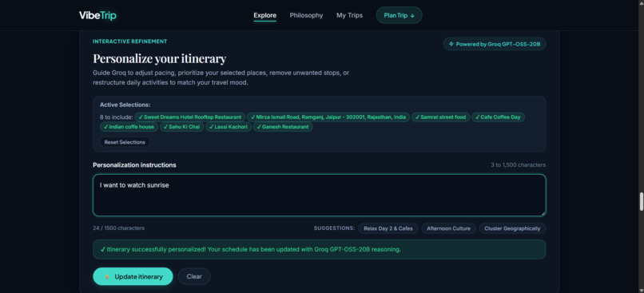Toggle the Samrat street food chip
The width and height of the screenshot is (644, 293).
(440, 117)
